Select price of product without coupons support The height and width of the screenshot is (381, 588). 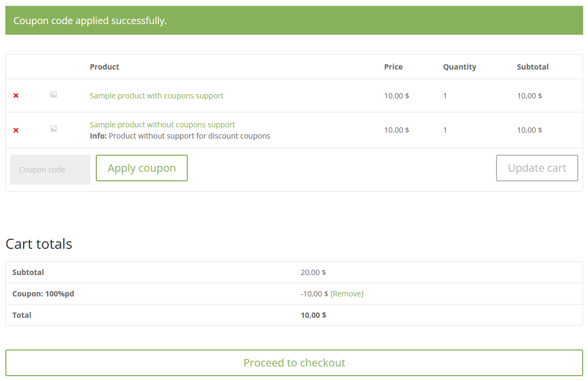click(396, 130)
